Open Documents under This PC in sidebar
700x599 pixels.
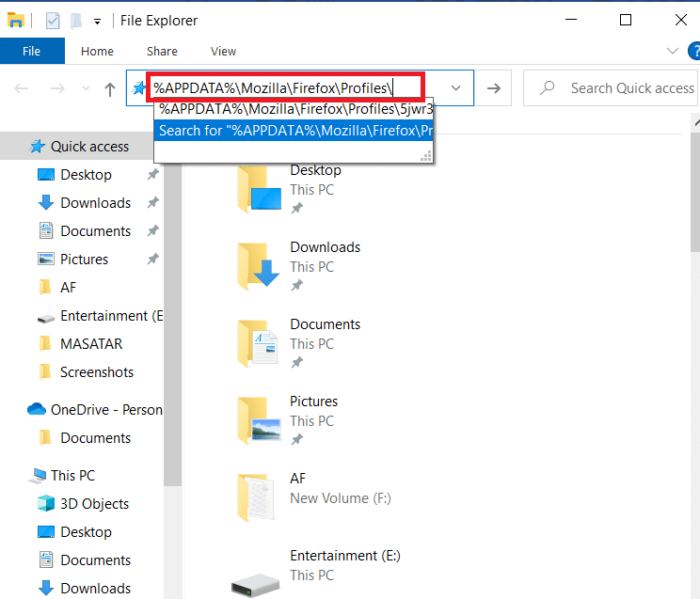[x=95, y=560]
